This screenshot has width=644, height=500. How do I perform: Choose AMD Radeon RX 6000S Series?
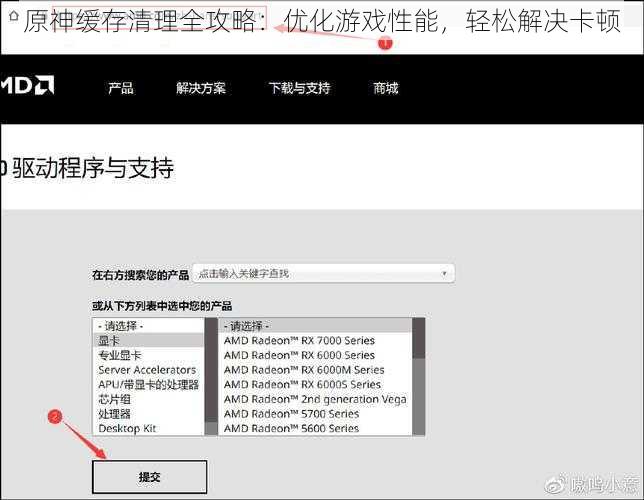tap(315, 385)
